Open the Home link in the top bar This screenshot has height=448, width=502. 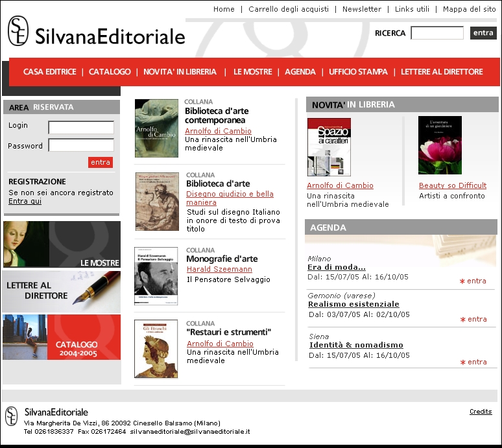224,9
